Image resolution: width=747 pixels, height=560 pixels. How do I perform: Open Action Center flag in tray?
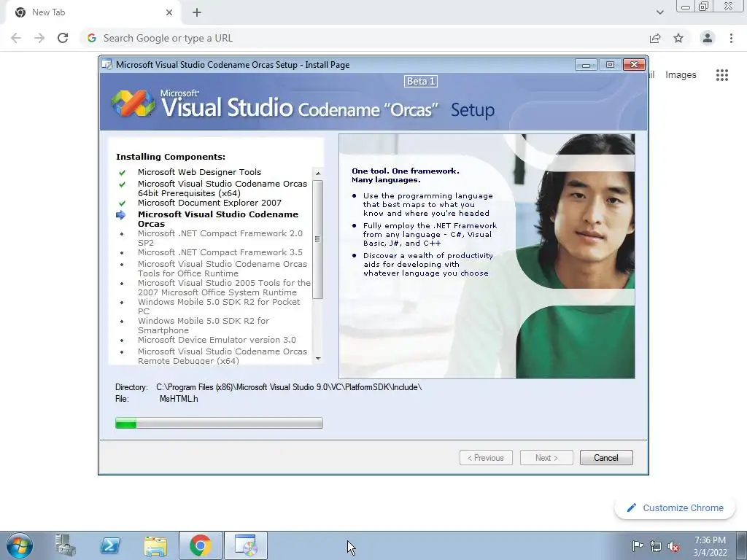(x=638, y=545)
